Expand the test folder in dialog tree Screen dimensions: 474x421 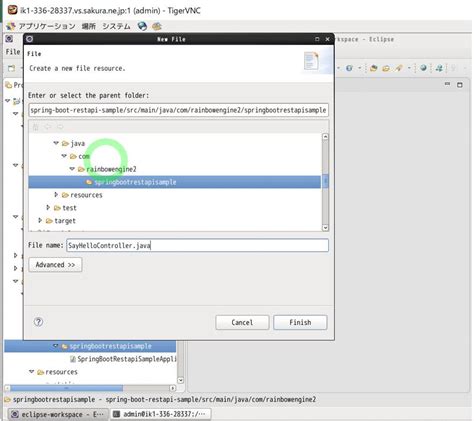tap(48, 207)
